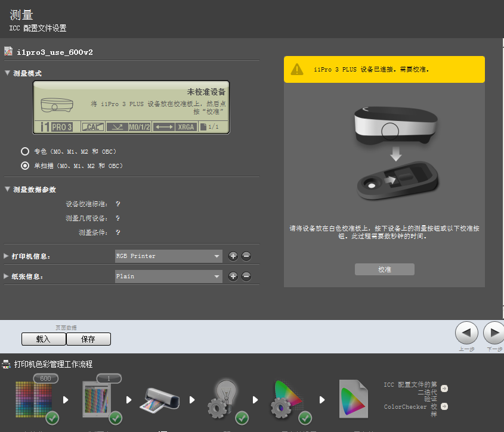
Task: Click the 打印机色彩管理工作流程 heading
Action: click(x=53, y=364)
